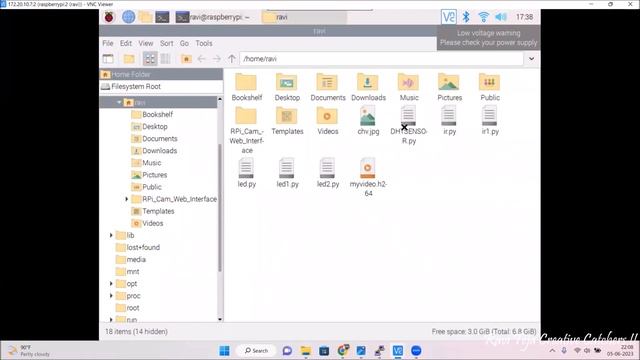Open the File menu
The width and height of the screenshot is (640, 360).
(x=108, y=43)
